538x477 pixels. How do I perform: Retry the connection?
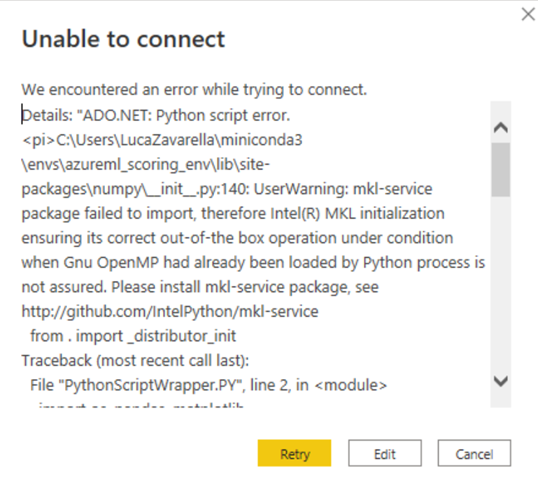tap(294, 453)
